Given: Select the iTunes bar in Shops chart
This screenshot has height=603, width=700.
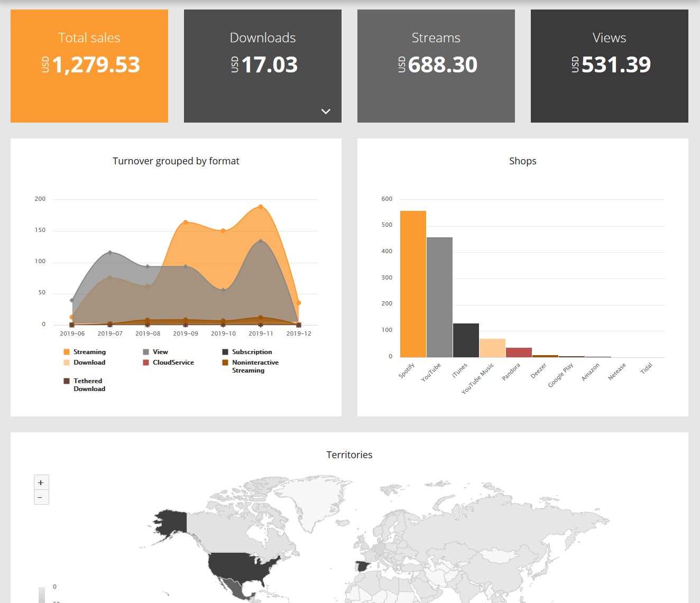Looking at the screenshot, I should [x=466, y=340].
